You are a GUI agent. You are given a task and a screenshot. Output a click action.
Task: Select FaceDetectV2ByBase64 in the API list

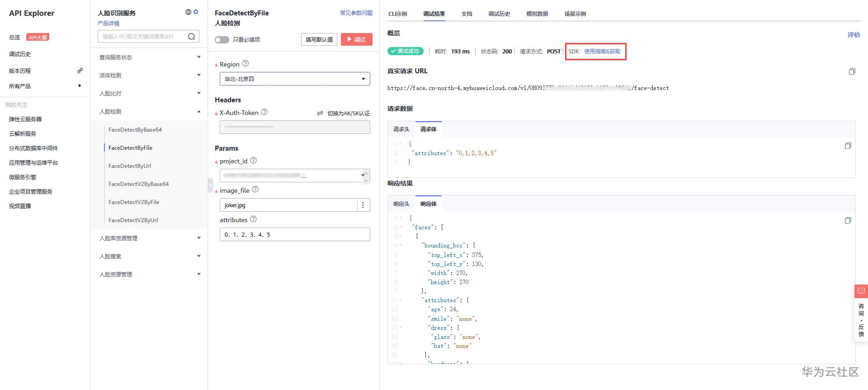(x=138, y=184)
